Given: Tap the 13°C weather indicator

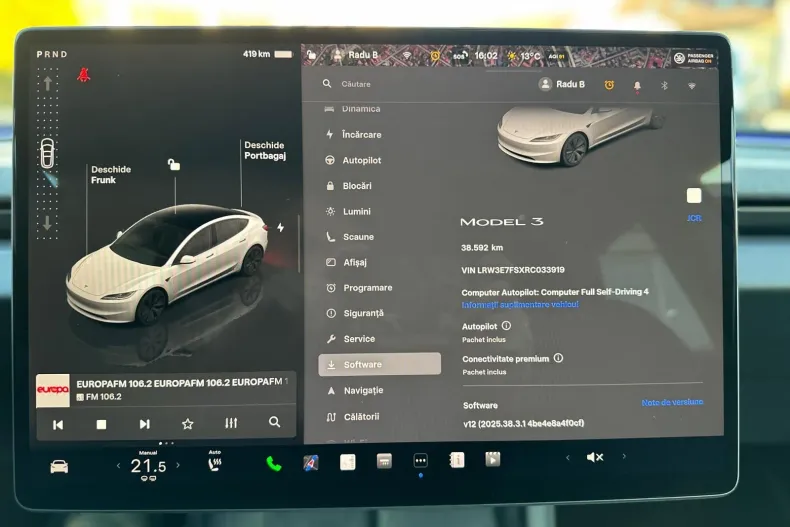Looking at the screenshot, I should coord(524,56).
